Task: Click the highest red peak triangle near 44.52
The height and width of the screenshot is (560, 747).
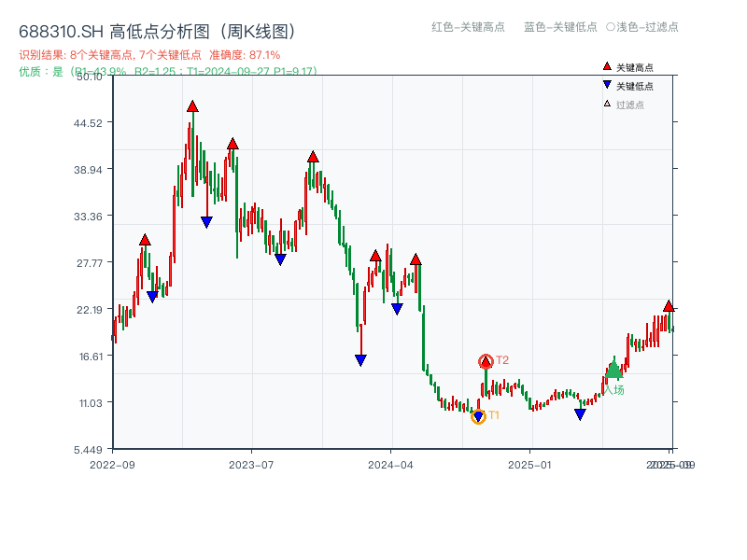Action: point(193,107)
